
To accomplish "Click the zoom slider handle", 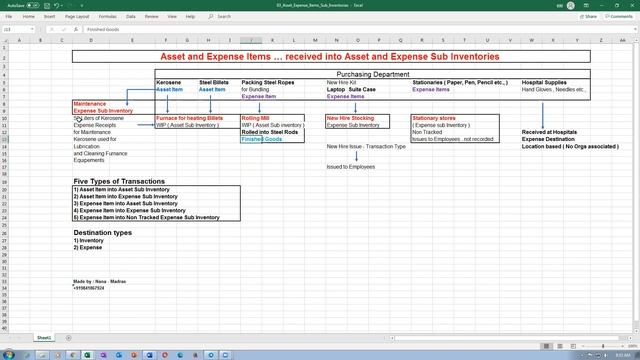I will 603,346.
